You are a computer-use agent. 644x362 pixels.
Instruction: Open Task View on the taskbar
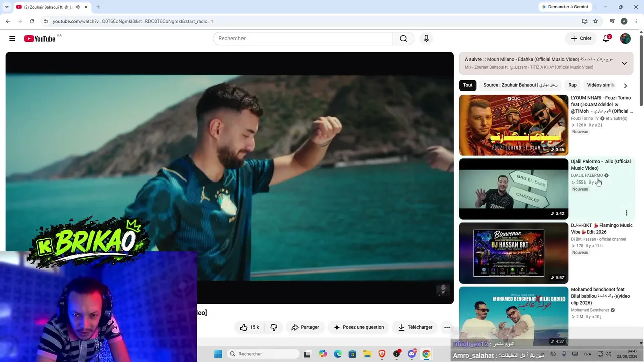[x=307, y=354]
